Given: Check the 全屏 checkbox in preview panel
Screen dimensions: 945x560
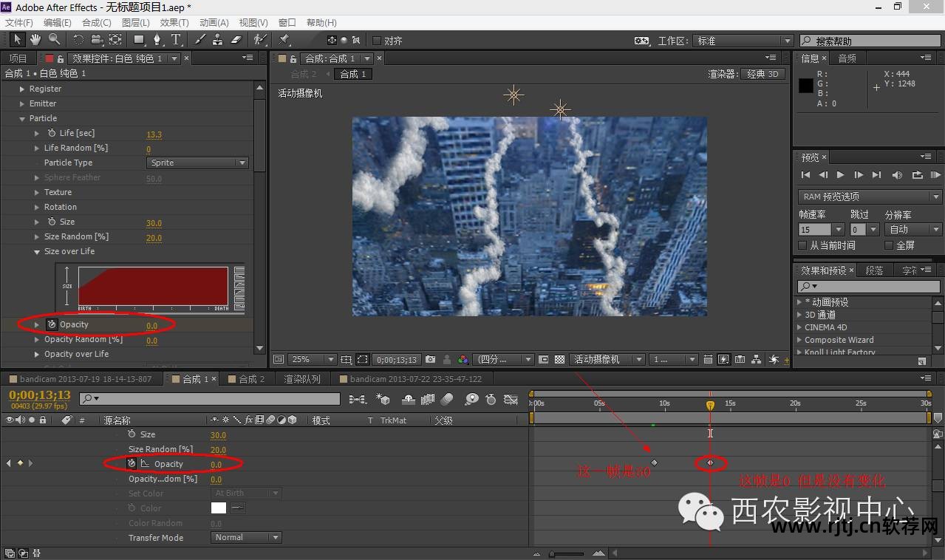Looking at the screenshot, I should click(889, 245).
